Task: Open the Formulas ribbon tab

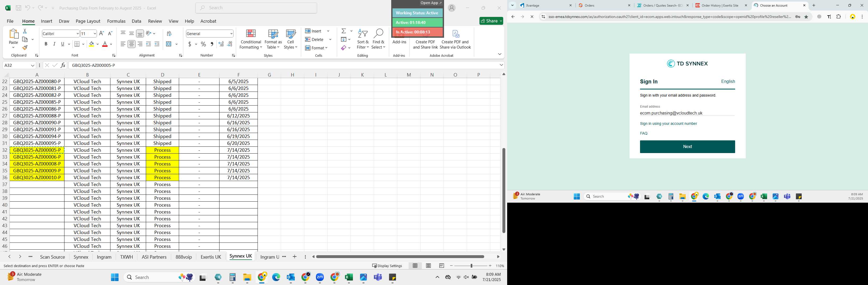Action: coord(116,21)
